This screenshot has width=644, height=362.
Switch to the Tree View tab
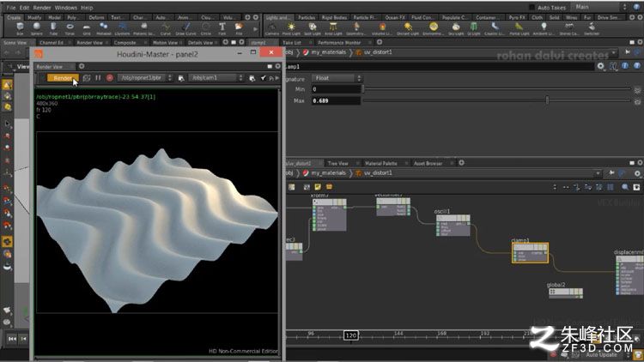click(338, 163)
